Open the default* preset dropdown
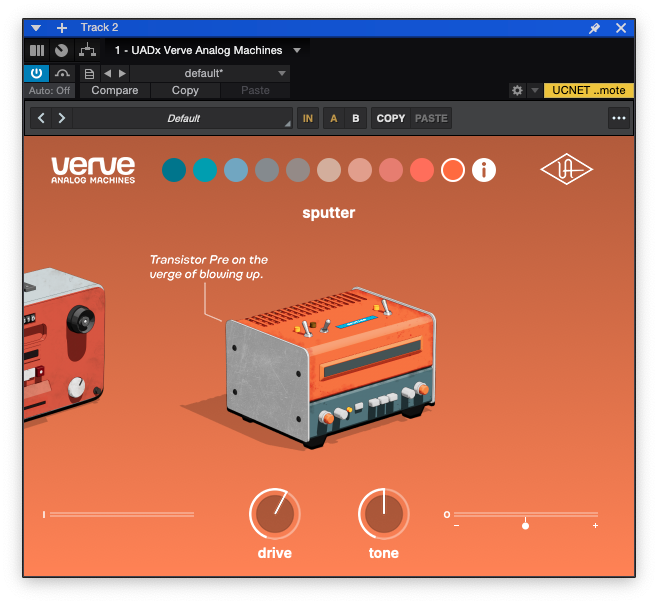 (210, 73)
